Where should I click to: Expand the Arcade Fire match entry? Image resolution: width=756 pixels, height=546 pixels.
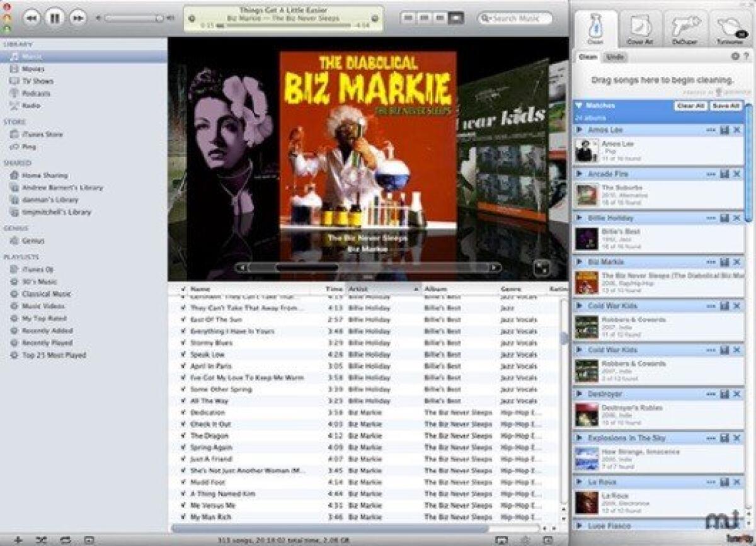coord(580,174)
